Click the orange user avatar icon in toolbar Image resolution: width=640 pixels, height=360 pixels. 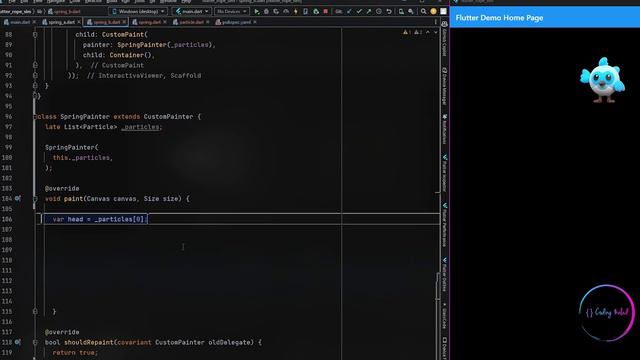tap(433, 11)
